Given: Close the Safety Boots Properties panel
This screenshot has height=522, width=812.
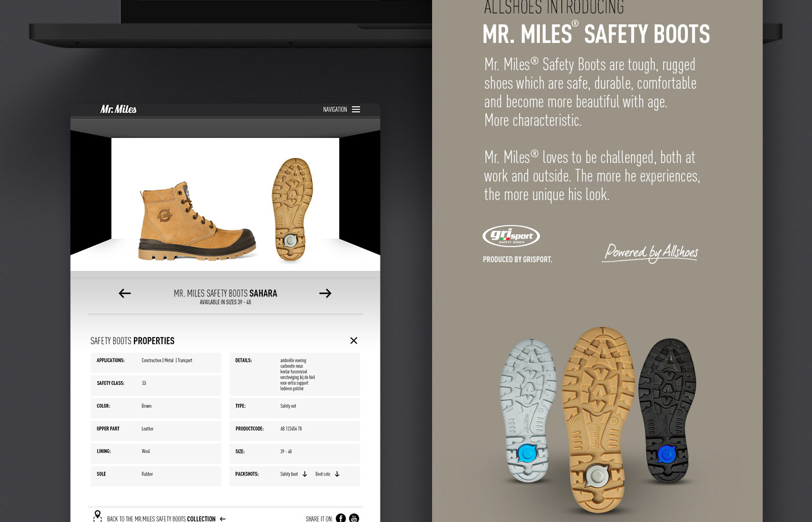Looking at the screenshot, I should tap(354, 340).
